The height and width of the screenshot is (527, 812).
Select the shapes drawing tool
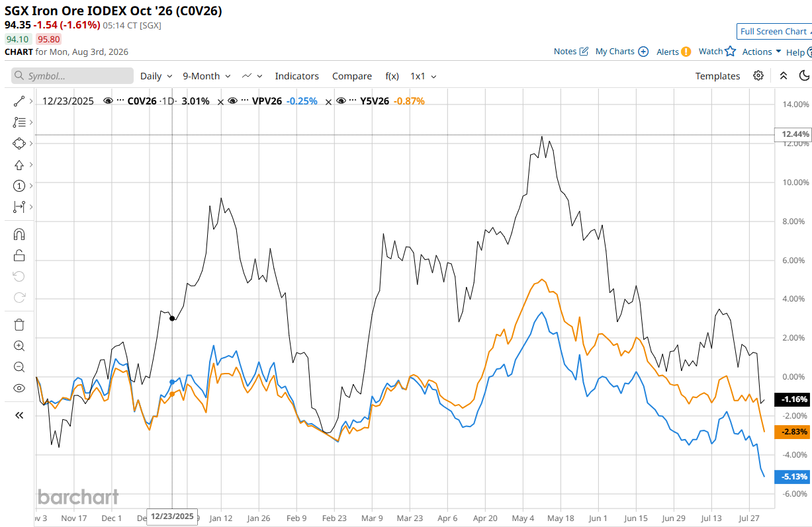pyautogui.click(x=19, y=143)
